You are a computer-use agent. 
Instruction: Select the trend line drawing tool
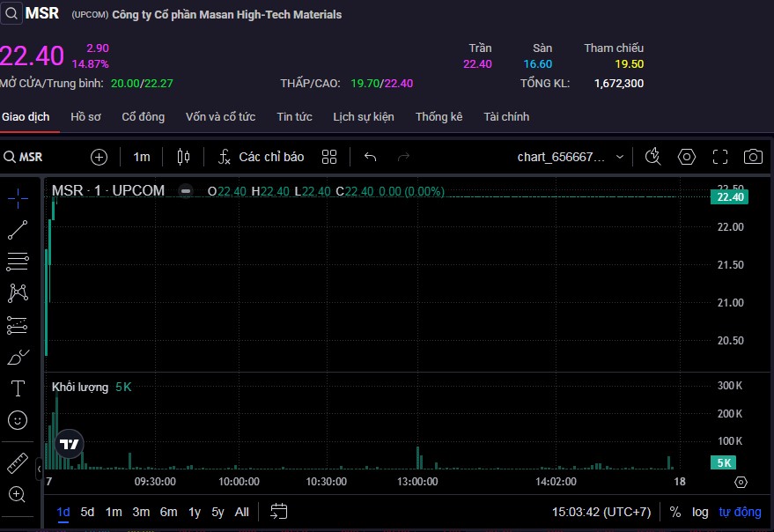[x=18, y=230]
